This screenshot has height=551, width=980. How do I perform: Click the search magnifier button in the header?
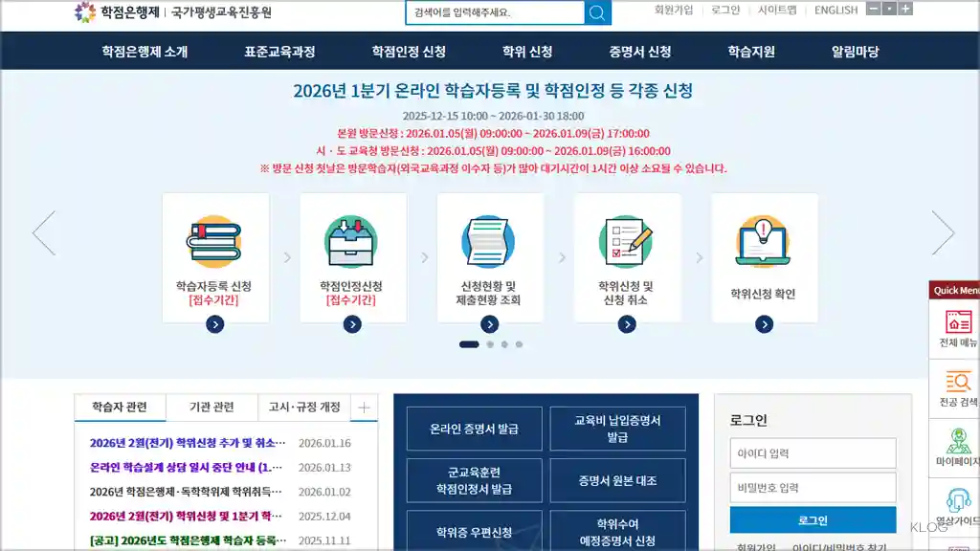pyautogui.click(x=596, y=12)
